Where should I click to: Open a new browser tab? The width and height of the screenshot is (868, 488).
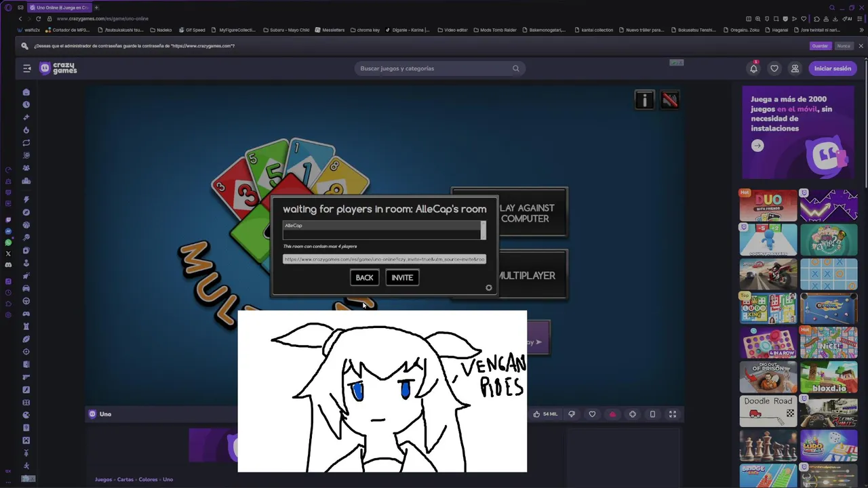pyautogui.click(x=96, y=7)
